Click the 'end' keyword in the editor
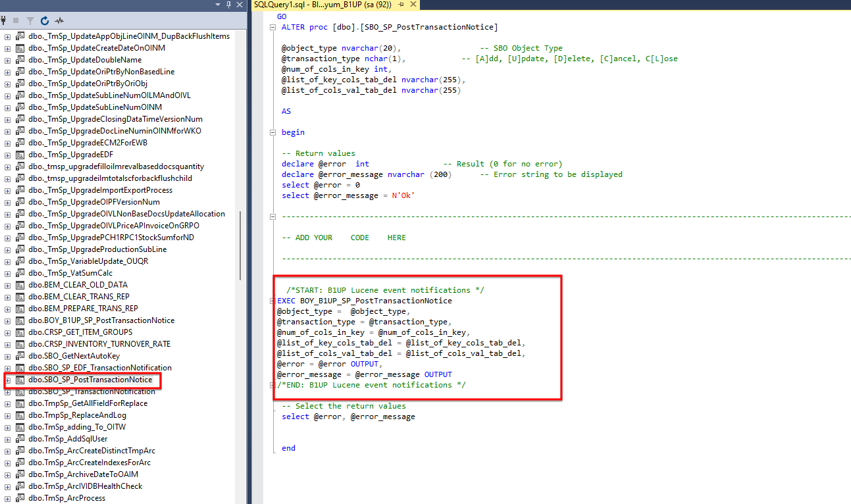The height and width of the screenshot is (504, 851). pyautogui.click(x=288, y=448)
